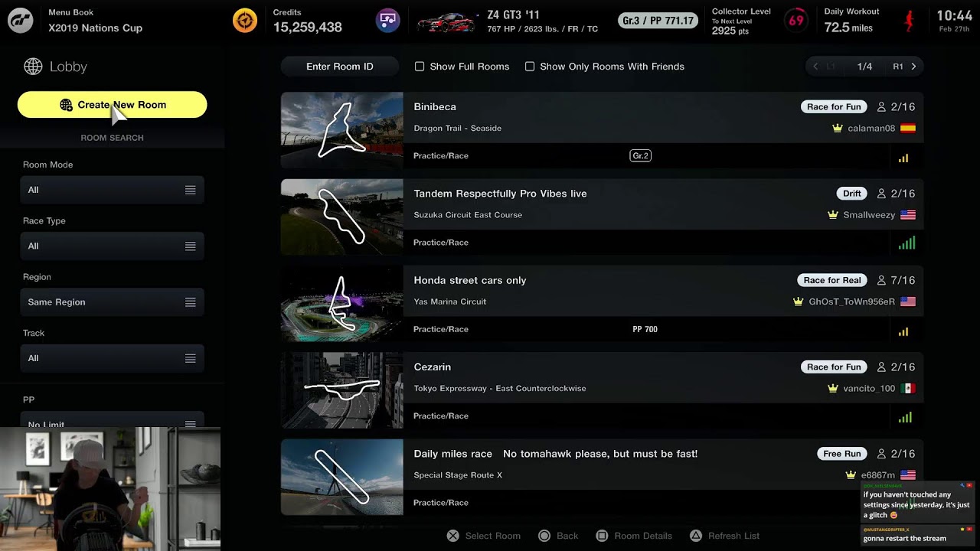The height and width of the screenshot is (551, 980).
Task: Click the gold Credits coin icon
Action: coord(245,21)
